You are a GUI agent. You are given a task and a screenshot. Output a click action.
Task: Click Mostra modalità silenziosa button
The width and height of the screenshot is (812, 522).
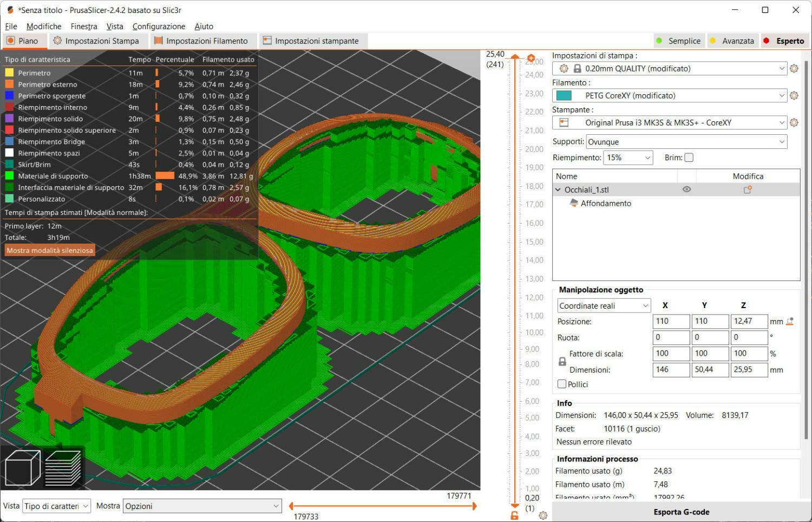pyautogui.click(x=50, y=250)
